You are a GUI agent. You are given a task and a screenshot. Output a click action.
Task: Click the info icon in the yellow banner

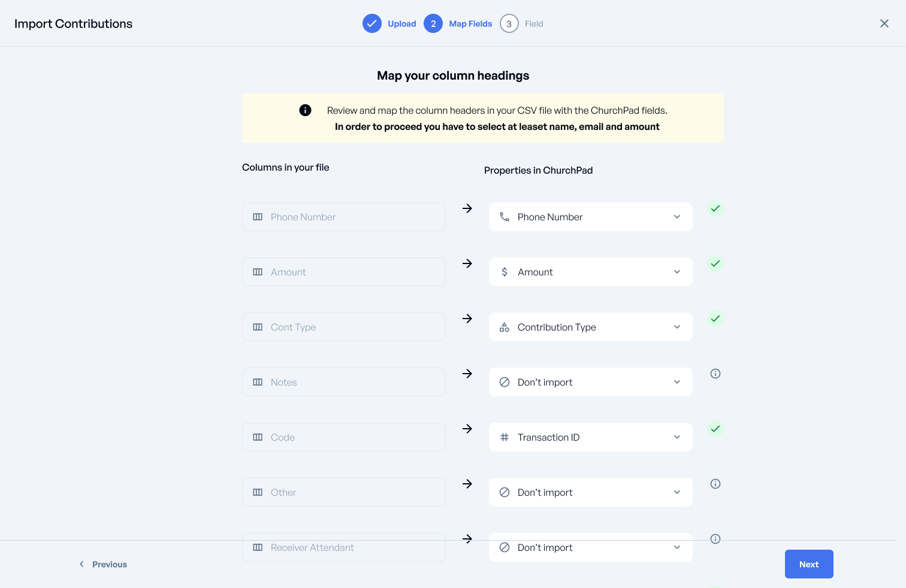305,110
